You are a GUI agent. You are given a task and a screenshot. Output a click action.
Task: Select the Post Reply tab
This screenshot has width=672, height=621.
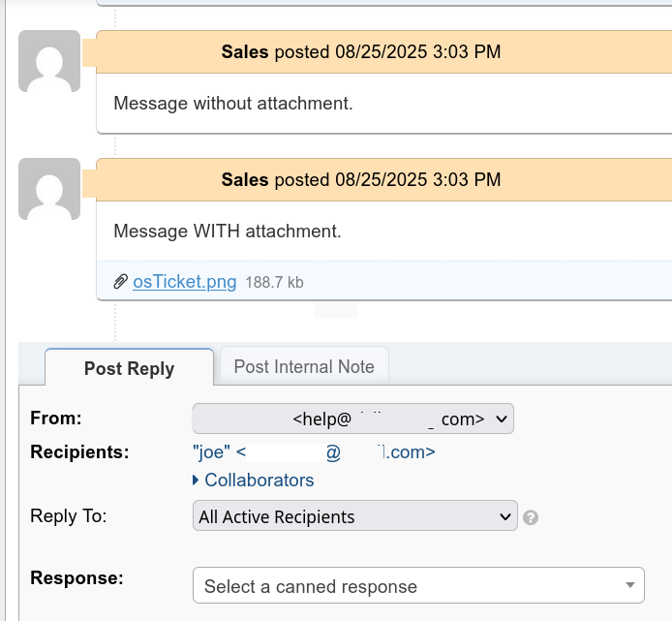pos(129,367)
